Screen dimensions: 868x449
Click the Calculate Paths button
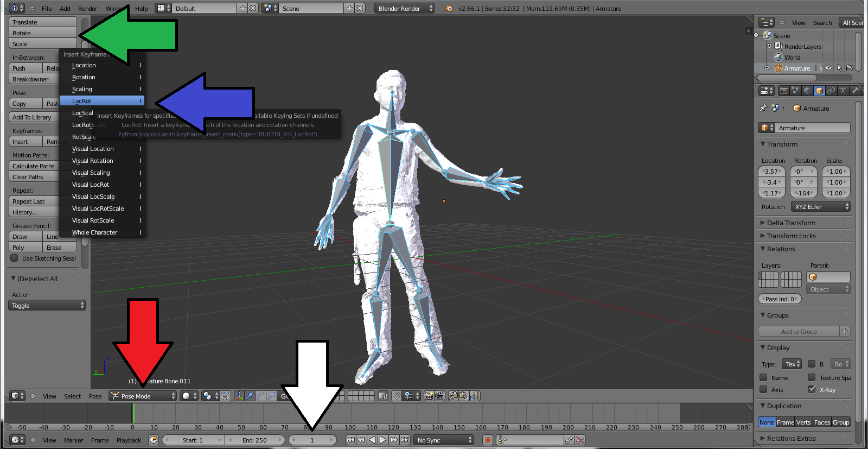pos(34,166)
